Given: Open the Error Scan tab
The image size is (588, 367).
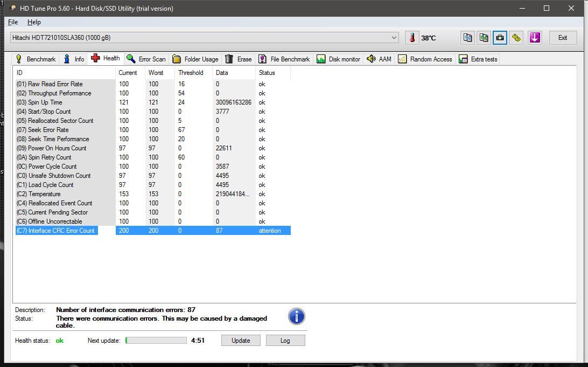Looking at the screenshot, I should (x=146, y=59).
